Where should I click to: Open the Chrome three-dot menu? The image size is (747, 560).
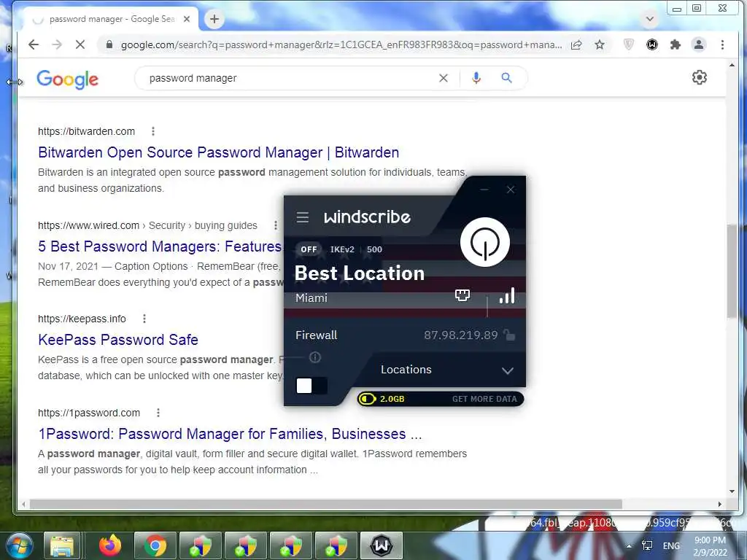723,44
